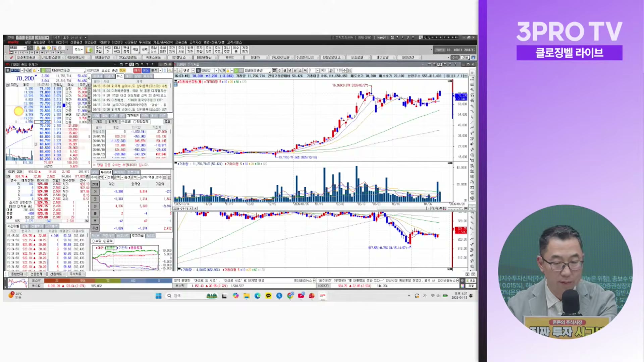Open Microsoft Edge from the Windows taskbar
644x362 pixels.
pyautogui.click(x=257, y=296)
